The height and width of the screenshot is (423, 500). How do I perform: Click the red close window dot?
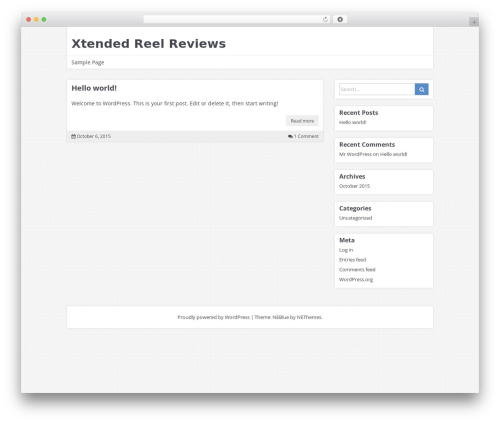click(x=29, y=20)
